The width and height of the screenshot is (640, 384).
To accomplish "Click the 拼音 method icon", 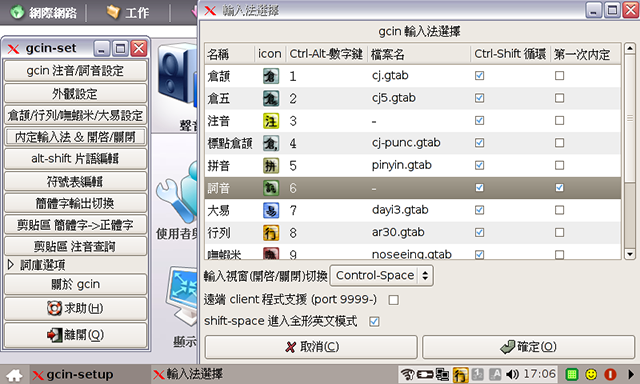I will 271,166.
